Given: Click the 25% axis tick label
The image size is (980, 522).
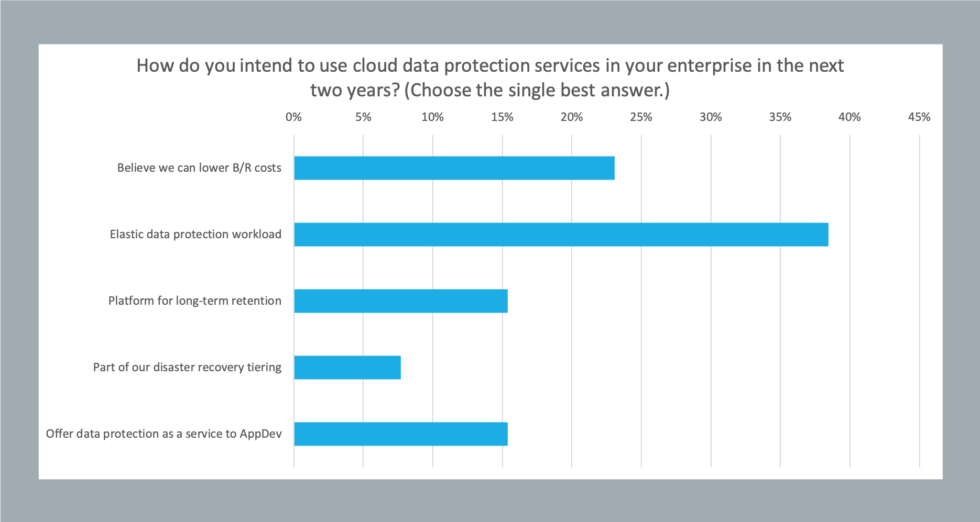Looking at the screenshot, I should click(x=641, y=117).
